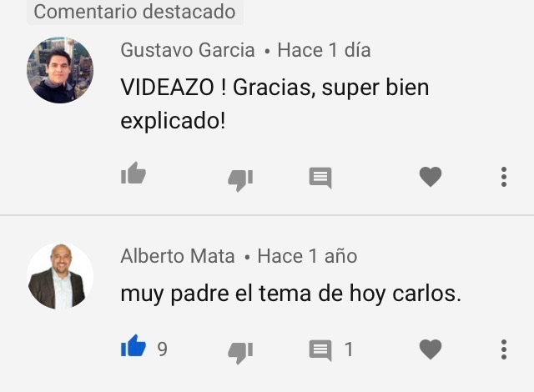
Task: Open Alberto Mata's channel name link
Action: (178, 256)
